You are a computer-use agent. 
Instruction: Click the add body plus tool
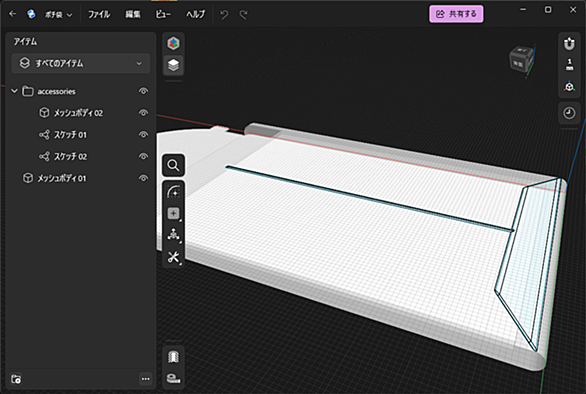click(x=173, y=213)
